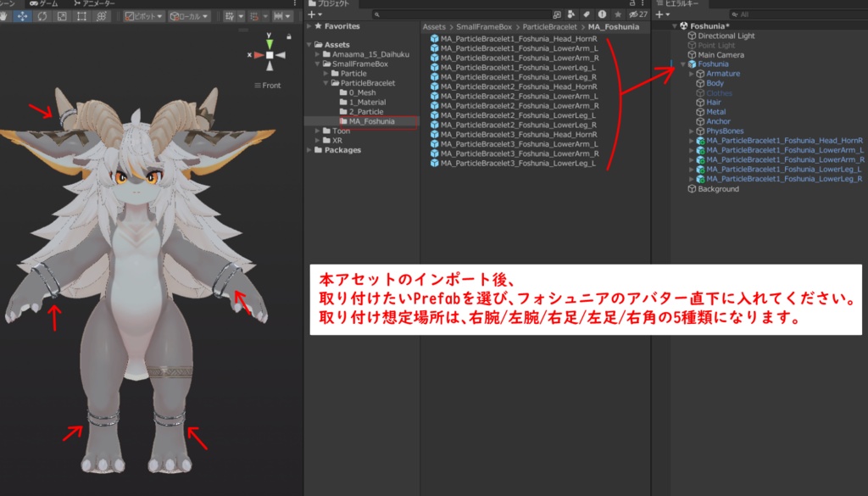The height and width of the screenshot is (496, 868).
Task: Open the ピボット pivot mode dropdown
Action: click(143, 17)
